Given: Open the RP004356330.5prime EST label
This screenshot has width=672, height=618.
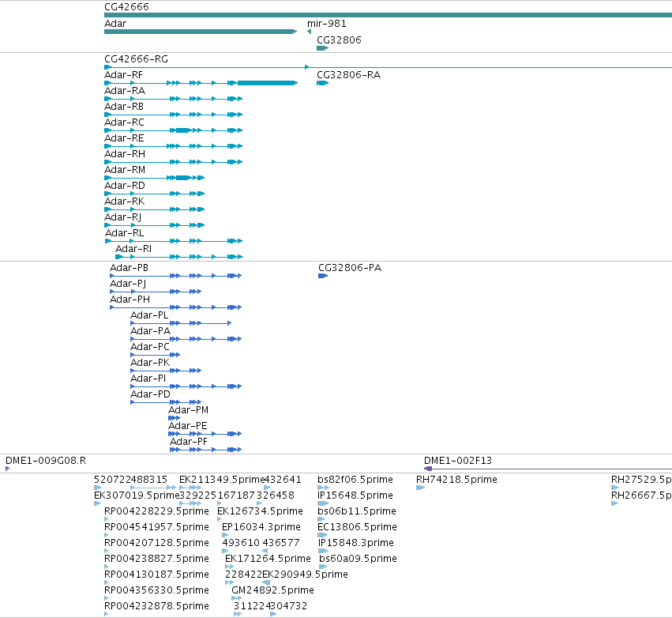Looking at the screenshot, I should 156,590.
